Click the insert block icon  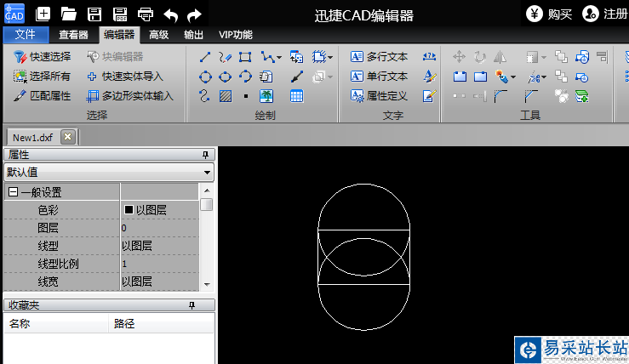coord(296,57)
